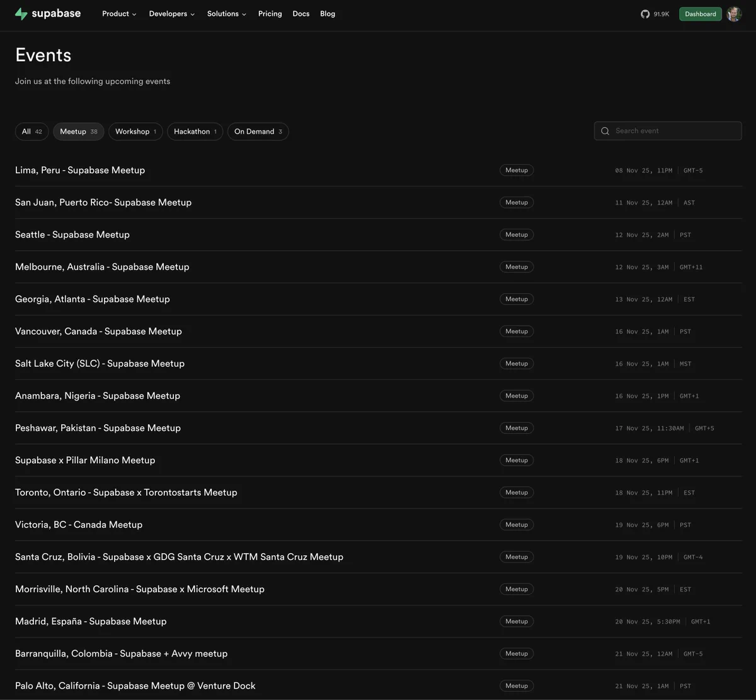Expand the Product menu
The width and height of the screenshot is (756, 700).
[119, 14]
